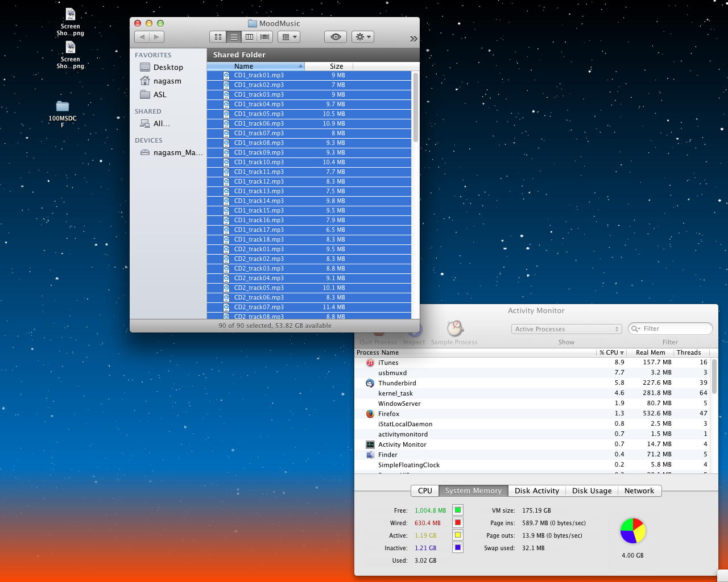The width and height of the screenshot is (728, 582).
Task: Switch Finder to Cover Flow view
Action: click(x=264, y=37)
